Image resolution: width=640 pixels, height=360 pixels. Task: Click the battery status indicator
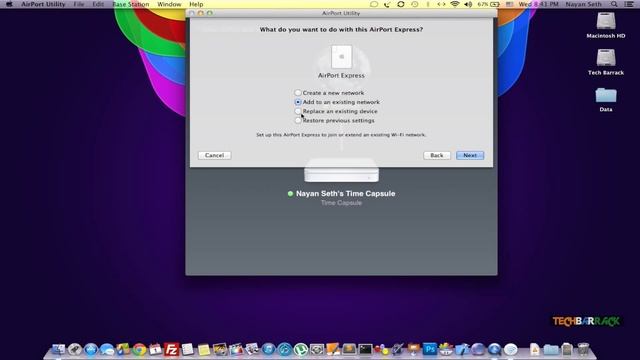point(489,4)
